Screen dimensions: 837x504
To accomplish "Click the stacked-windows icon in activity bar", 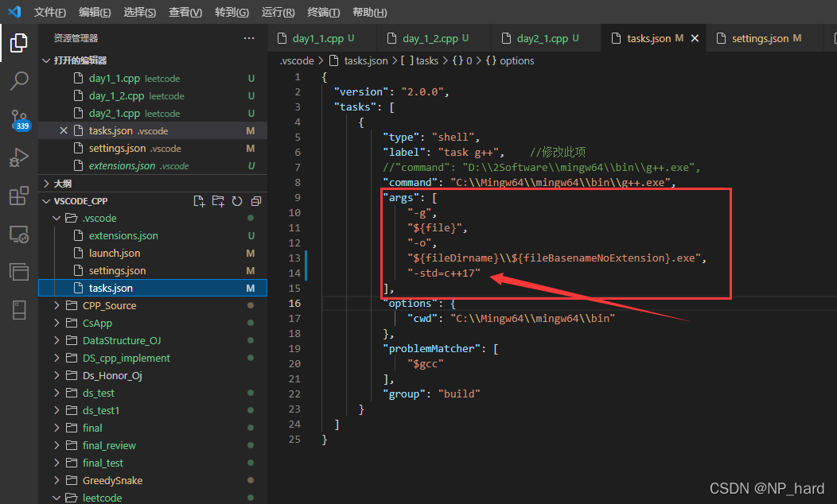I will coord(18,272).
